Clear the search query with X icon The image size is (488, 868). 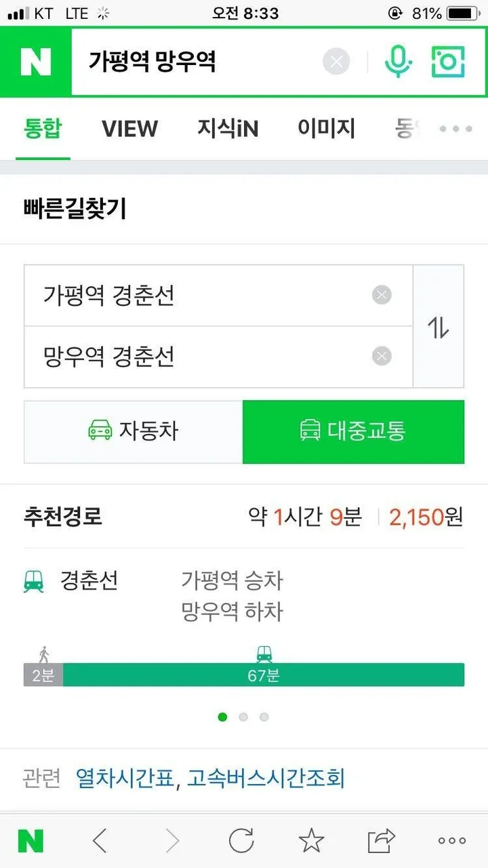pyautogui.click(x=336, y=62)
